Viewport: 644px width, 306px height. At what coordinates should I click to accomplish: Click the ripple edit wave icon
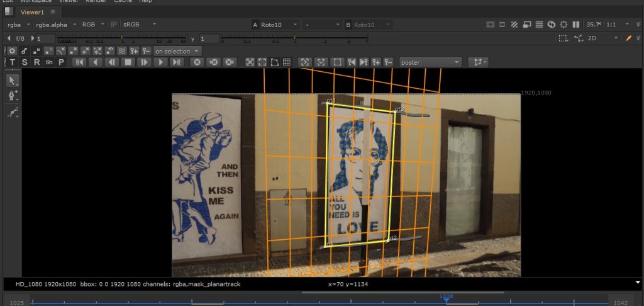pyautogui.click(x=122, y=52)
